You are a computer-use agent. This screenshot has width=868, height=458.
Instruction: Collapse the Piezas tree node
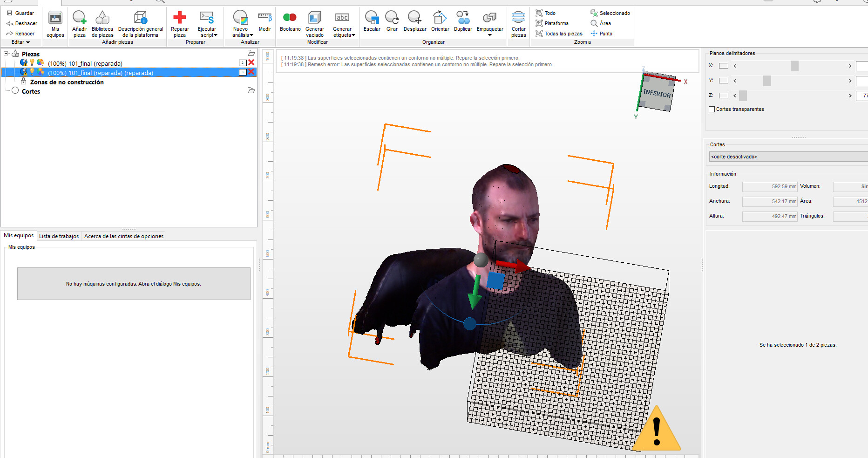pos(5,53)
